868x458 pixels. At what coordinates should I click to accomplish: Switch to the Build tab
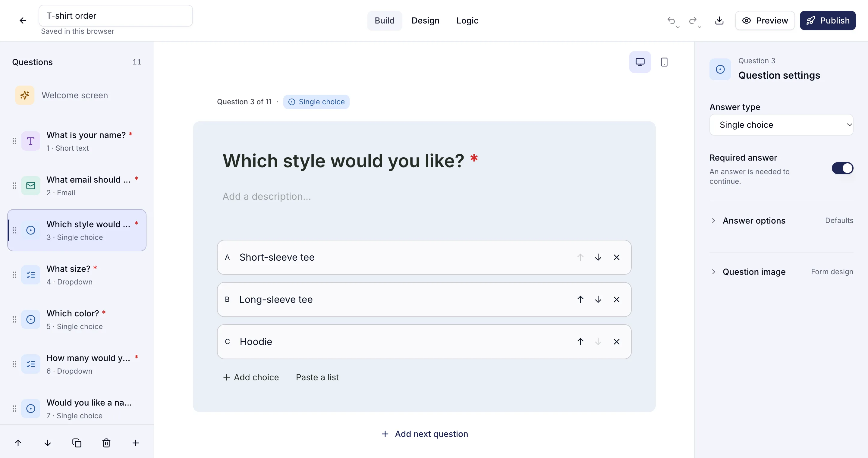point(384,20)
